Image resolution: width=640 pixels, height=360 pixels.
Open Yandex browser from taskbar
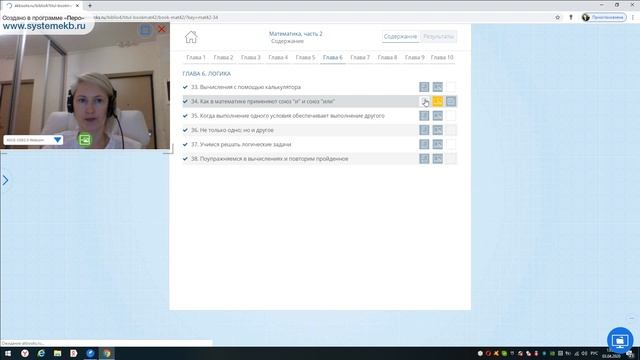pyautogui.click(x=25, y=353)
